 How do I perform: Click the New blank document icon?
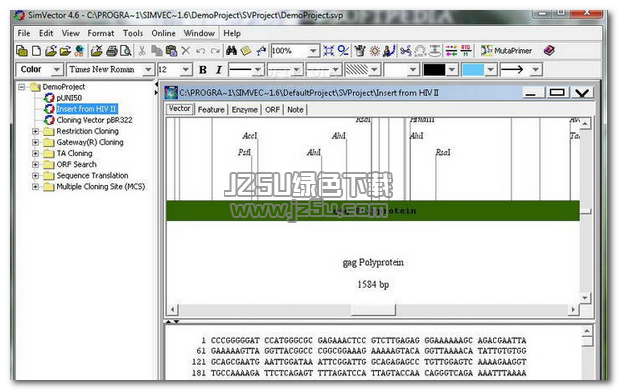click(x=36, y=51)
